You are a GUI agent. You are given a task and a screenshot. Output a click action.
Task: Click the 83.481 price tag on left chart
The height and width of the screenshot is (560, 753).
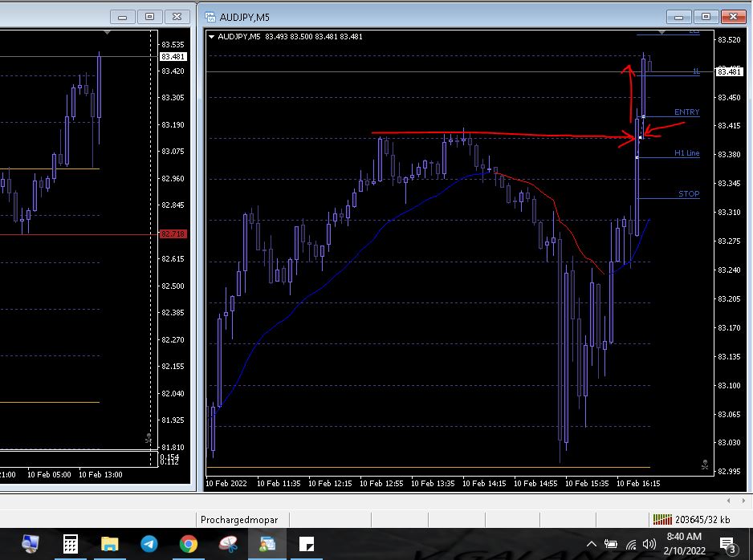[x=173, y=57]
